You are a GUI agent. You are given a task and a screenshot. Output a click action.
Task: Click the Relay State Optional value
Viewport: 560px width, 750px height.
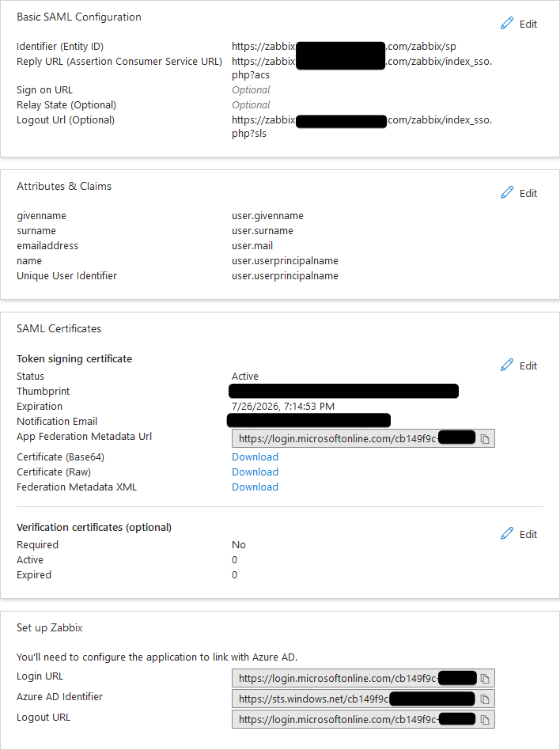point(251,104)
